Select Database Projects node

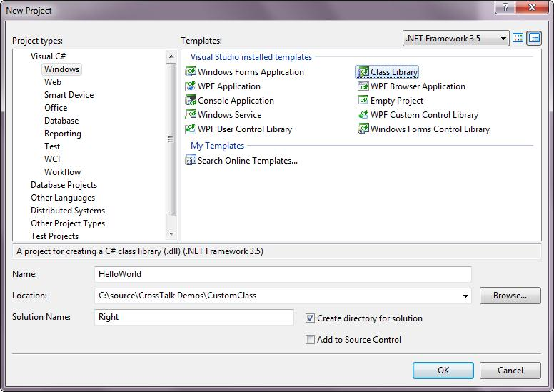(x=64, y=184)
